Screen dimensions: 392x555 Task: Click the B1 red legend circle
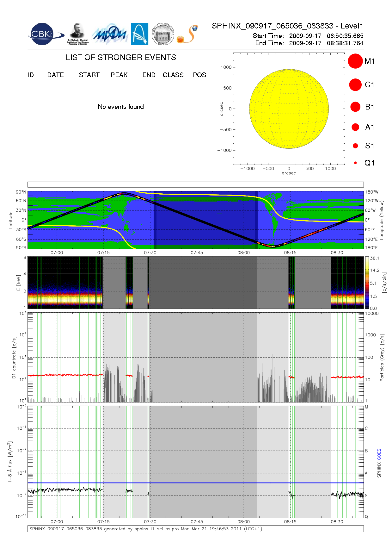pos(355,107)
